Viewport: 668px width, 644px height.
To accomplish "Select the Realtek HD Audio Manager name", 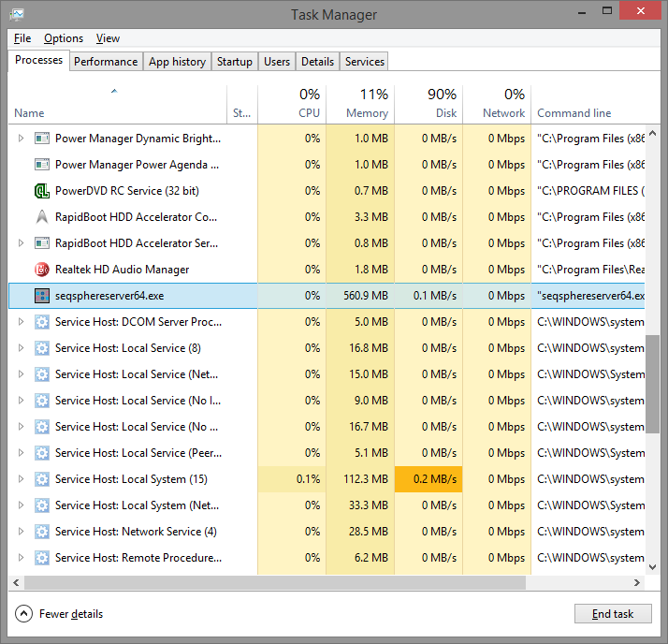I will coord(122,270).
